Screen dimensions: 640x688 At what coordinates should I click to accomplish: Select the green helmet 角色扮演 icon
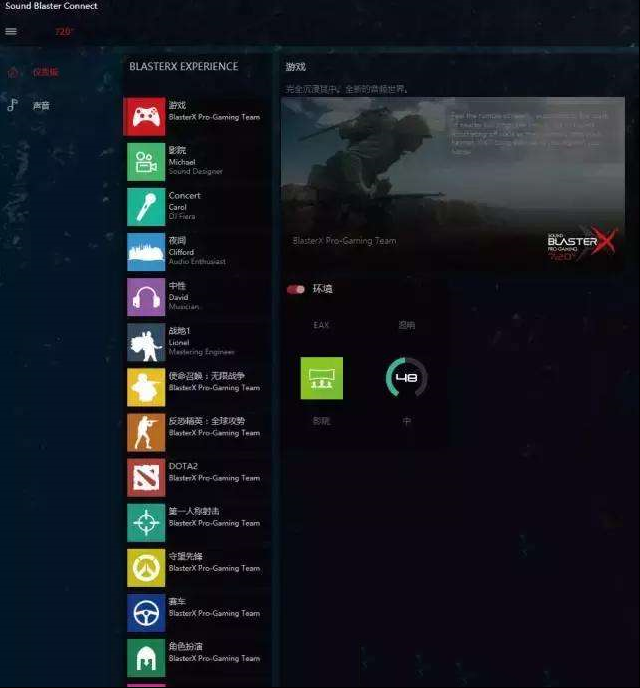click(x=146, y=658)
